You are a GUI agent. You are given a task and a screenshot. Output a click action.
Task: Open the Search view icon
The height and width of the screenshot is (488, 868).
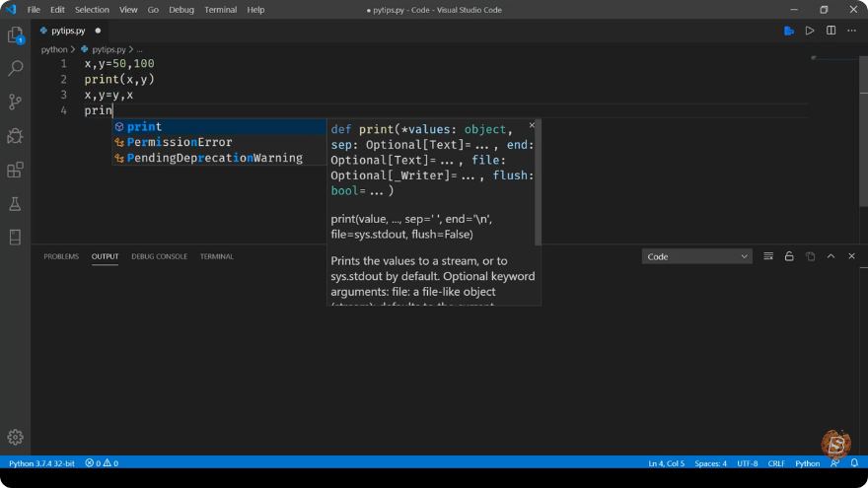click(15, 68)
